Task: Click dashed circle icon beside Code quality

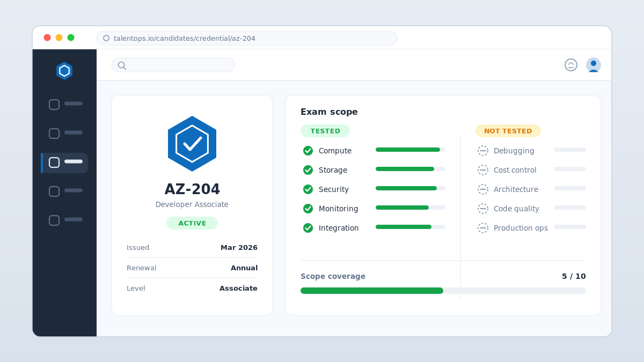Action: point(483,209)
